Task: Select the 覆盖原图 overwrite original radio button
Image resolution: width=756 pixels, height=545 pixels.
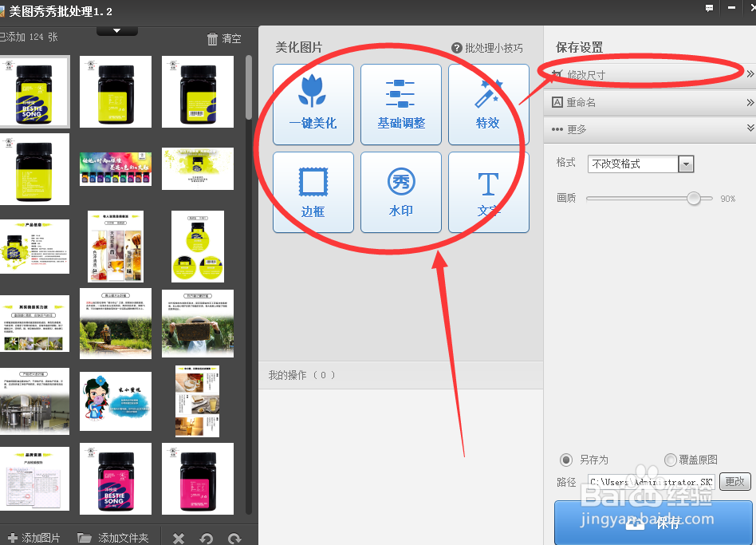Action: (x=670, y=460)
